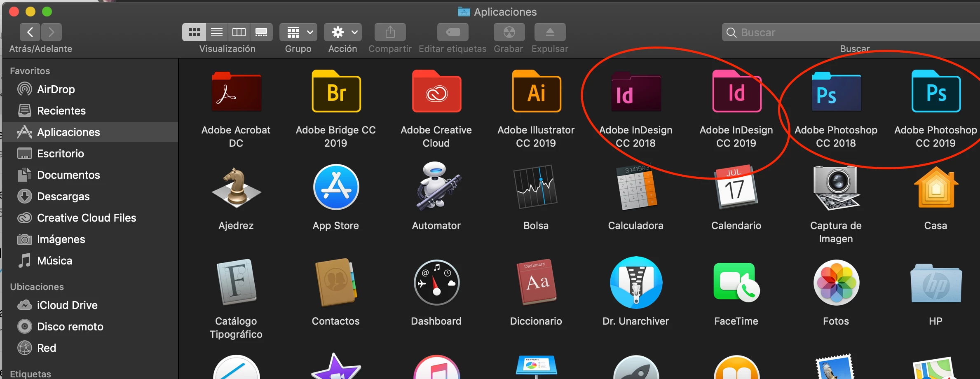Click the orange Libros book icon
The width and height of the screenshot is (980, 379).
point(736,367)
